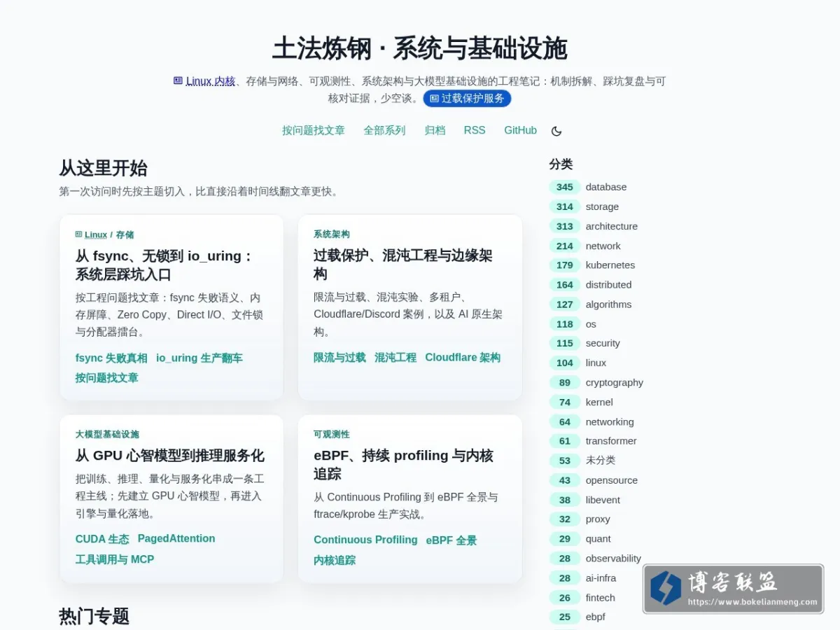Select the architecture category

coord(612,226)
